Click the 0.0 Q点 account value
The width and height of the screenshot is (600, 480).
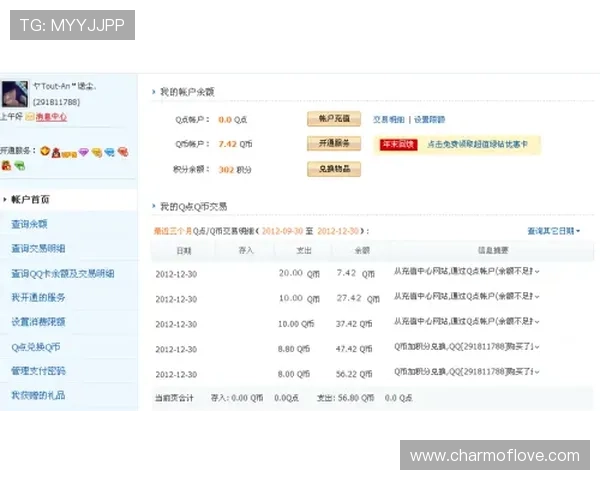(233, 120)
